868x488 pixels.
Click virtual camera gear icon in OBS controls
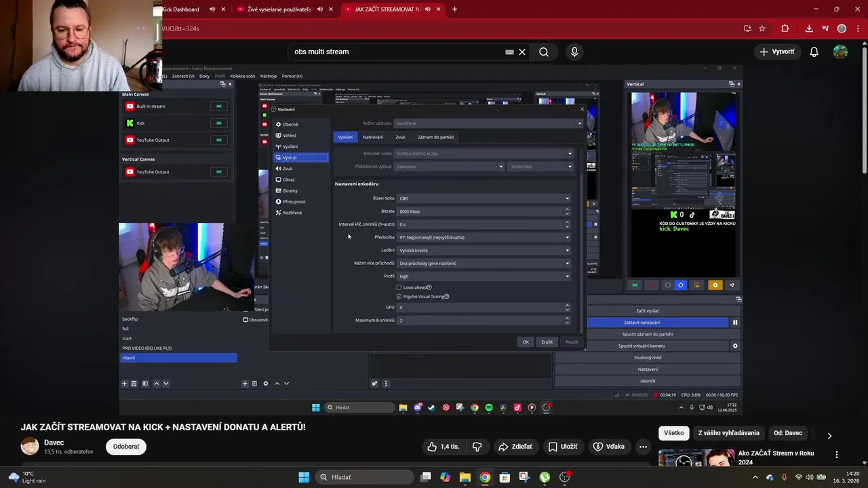pyautogui.click(x=735, y=346)
